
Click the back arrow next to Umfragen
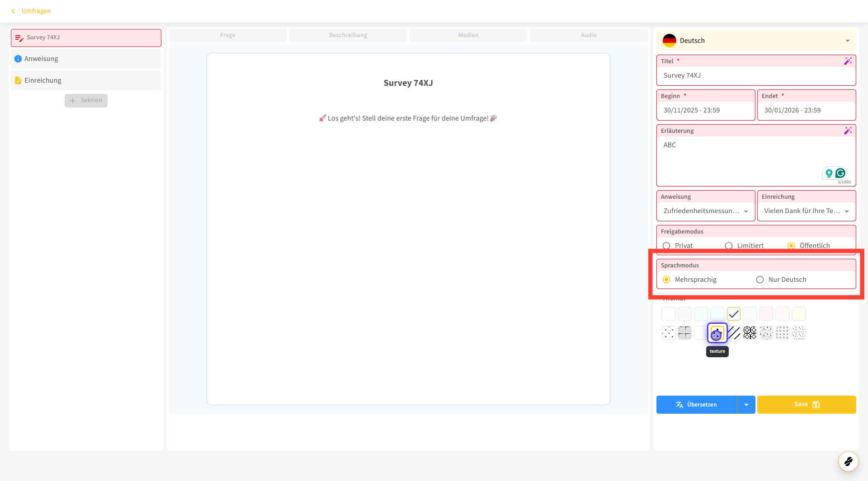(x=13, y=11)
